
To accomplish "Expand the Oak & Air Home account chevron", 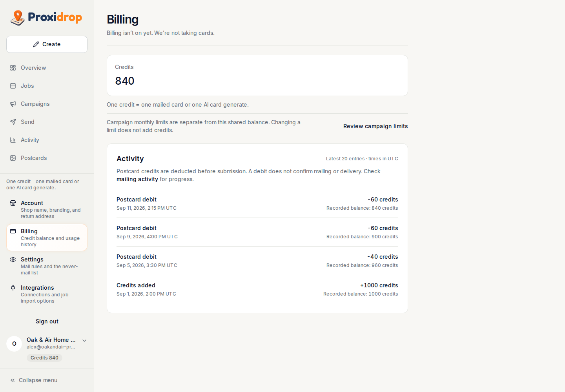I will pyautogui.click(x=84, y=341).
